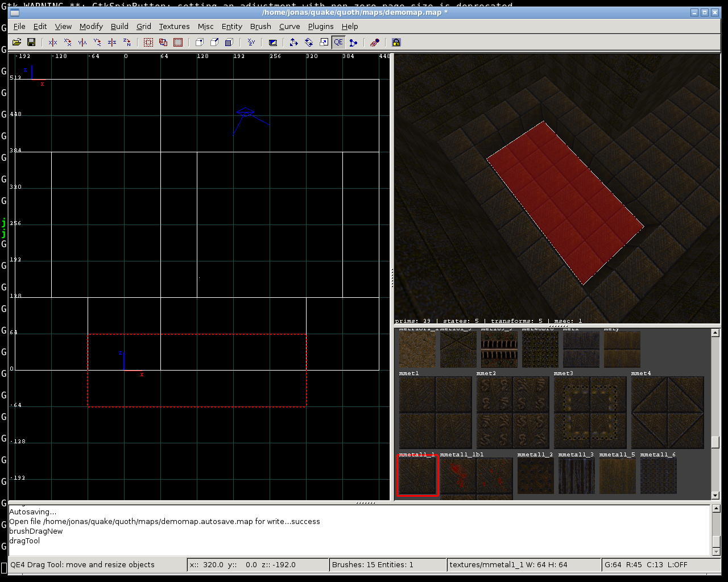Change the 2D view axis (XYZ icon)
Image resolution: width=728 pixels, height=582 pixels.
coord(251,42)
